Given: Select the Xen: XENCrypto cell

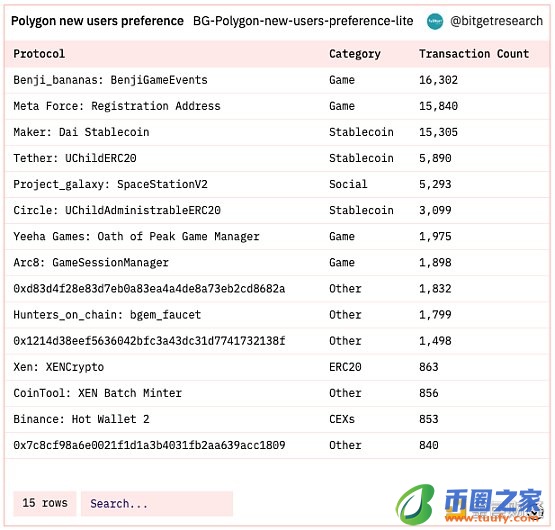Looking at the screenshot, I should [x=58, y=367].
